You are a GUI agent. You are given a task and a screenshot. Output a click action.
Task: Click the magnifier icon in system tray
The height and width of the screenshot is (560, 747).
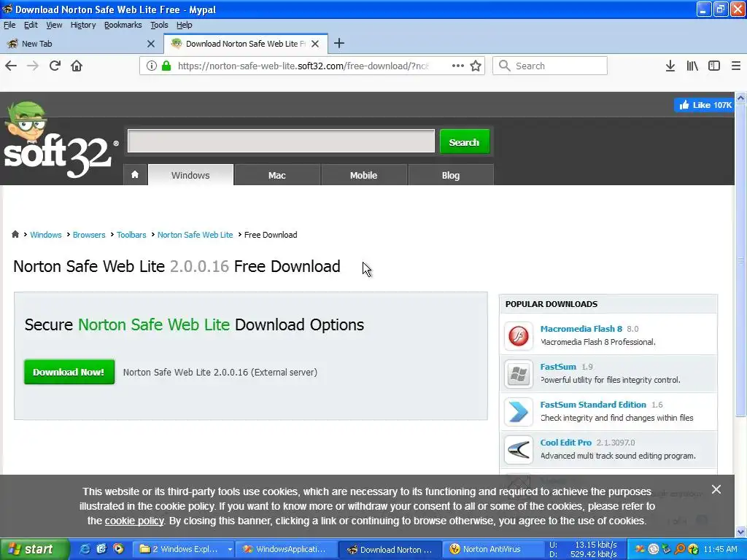[680, 549]
